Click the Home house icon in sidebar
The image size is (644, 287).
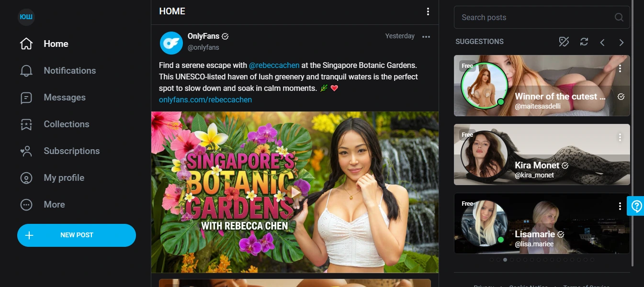(x=26, y=44)
